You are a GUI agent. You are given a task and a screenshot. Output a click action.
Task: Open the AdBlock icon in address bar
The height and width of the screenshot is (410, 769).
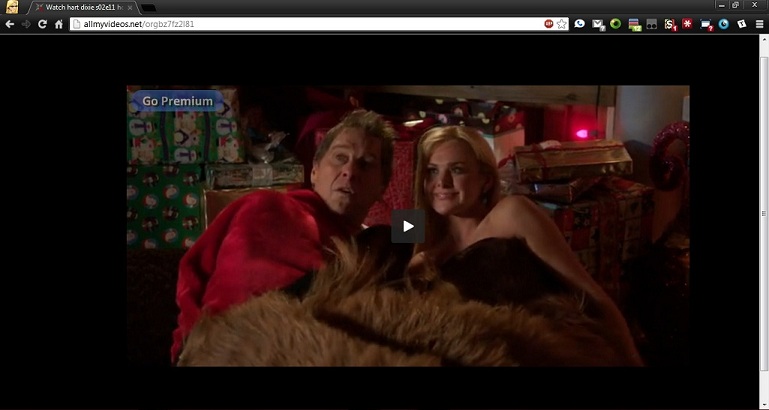[x=549, y=24]
